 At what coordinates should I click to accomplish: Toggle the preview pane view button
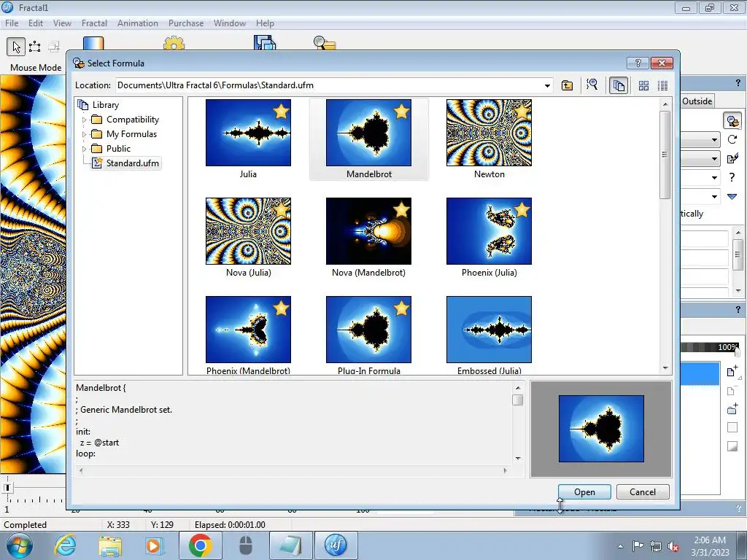[619, 86]
